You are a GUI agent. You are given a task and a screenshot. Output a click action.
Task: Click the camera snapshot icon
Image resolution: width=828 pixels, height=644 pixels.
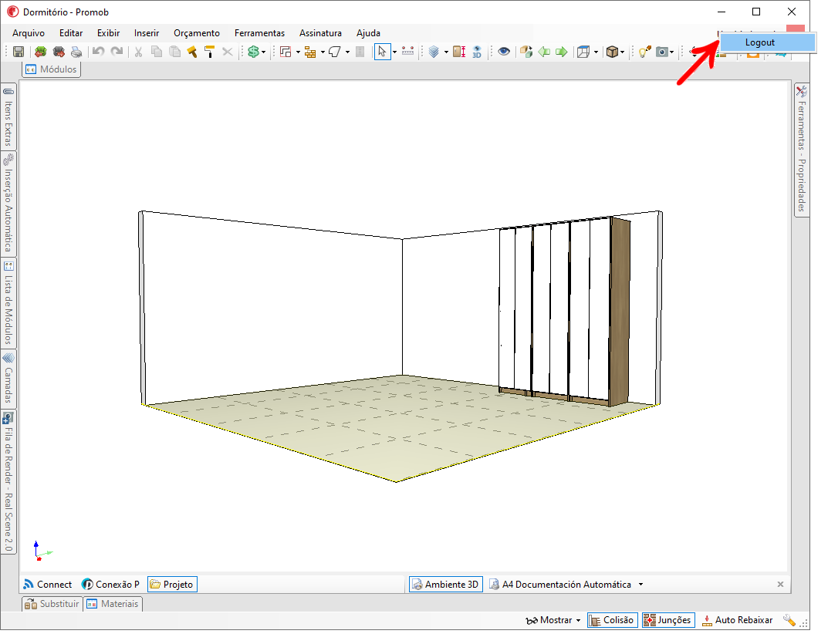661,52
